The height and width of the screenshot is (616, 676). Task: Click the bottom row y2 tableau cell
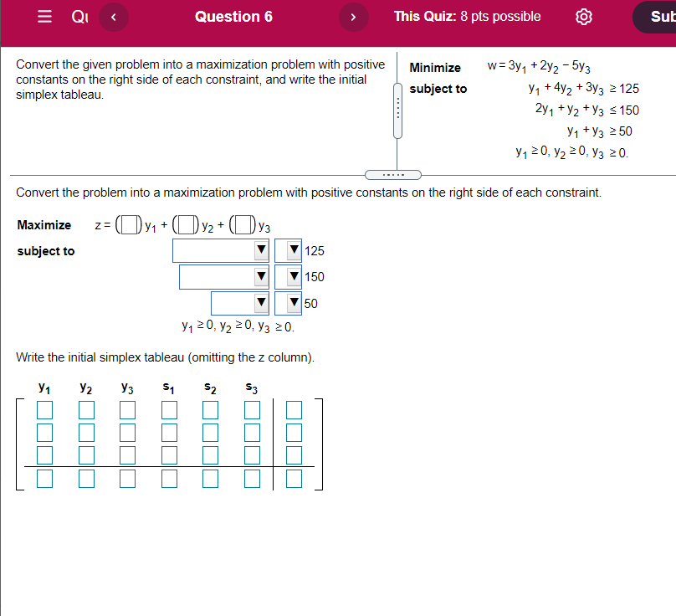click(87, 479)
